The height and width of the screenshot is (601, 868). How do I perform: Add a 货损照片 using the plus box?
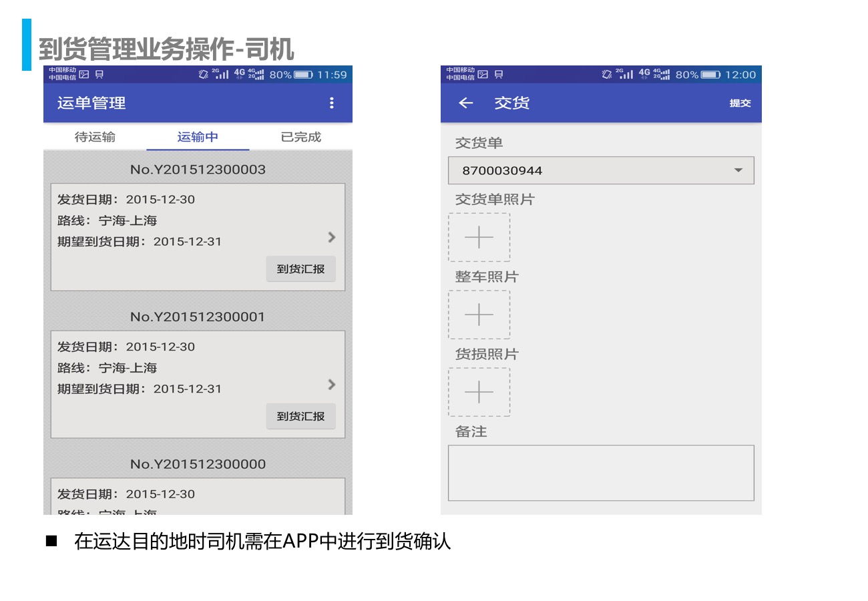[479, 392]
